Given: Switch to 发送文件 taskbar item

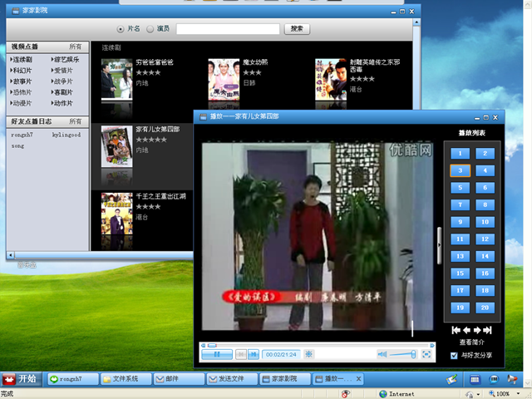Looking at the screenshot, I should pyautogui.click(x=233, y=379).
